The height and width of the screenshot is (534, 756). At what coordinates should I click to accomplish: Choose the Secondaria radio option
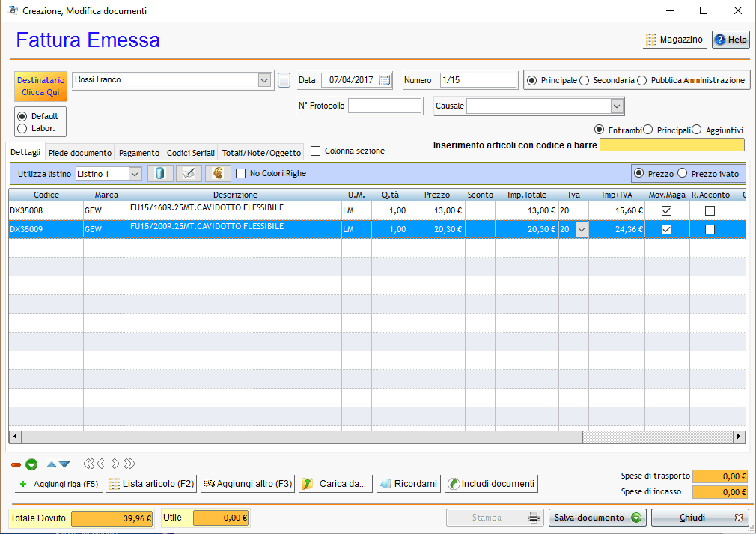(x=585, y=81)
